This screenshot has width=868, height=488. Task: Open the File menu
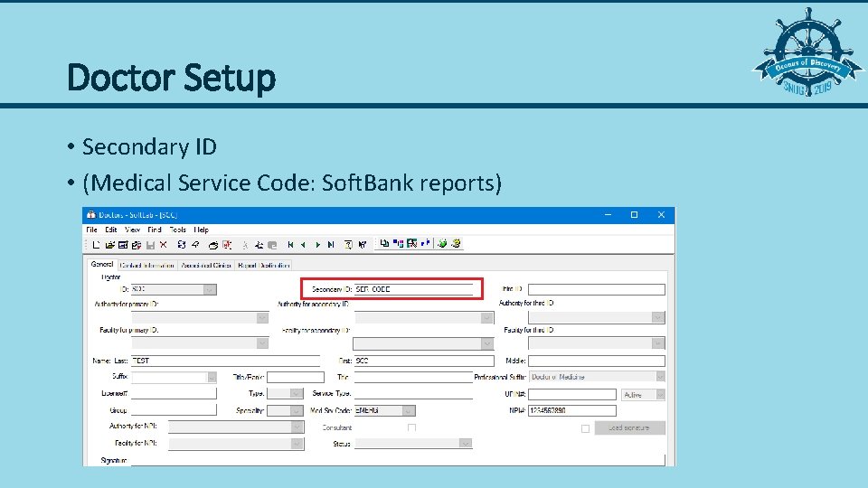pos(91,230)
